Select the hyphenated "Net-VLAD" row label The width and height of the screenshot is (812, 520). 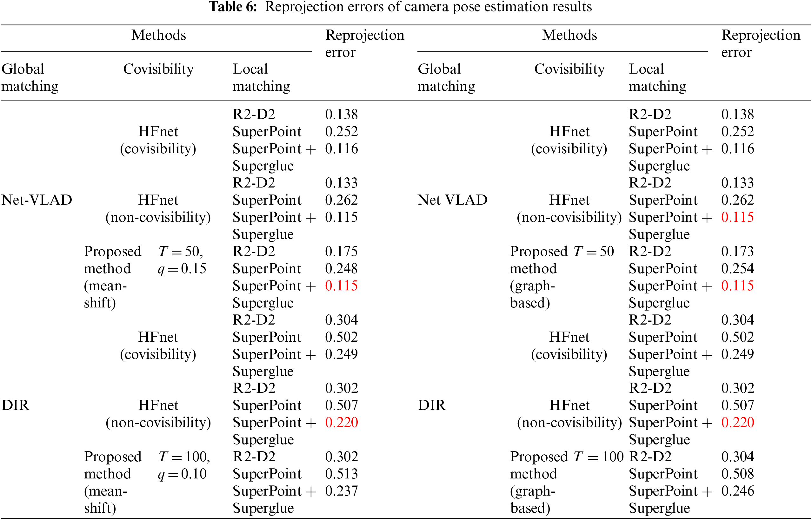click(37, 200)
